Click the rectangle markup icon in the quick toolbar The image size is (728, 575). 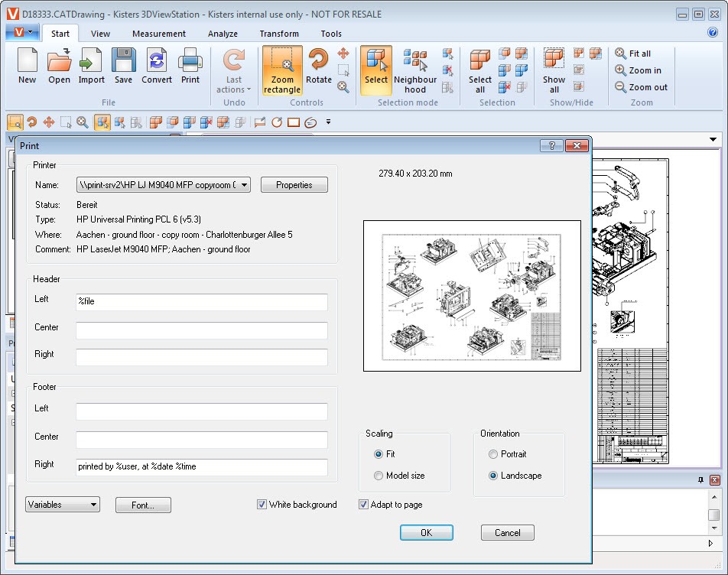tap(294, 122)
